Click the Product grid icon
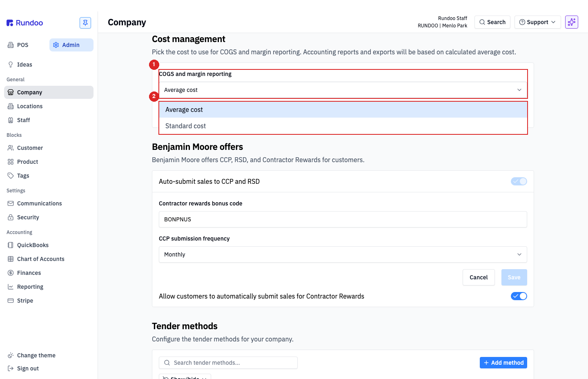This screenshot has width=588, height=379. point(11,162)
